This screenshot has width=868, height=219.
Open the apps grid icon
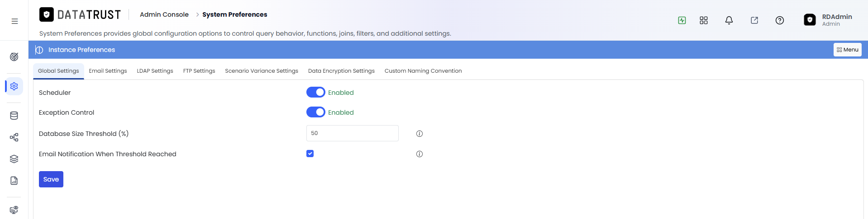point(704,20)
